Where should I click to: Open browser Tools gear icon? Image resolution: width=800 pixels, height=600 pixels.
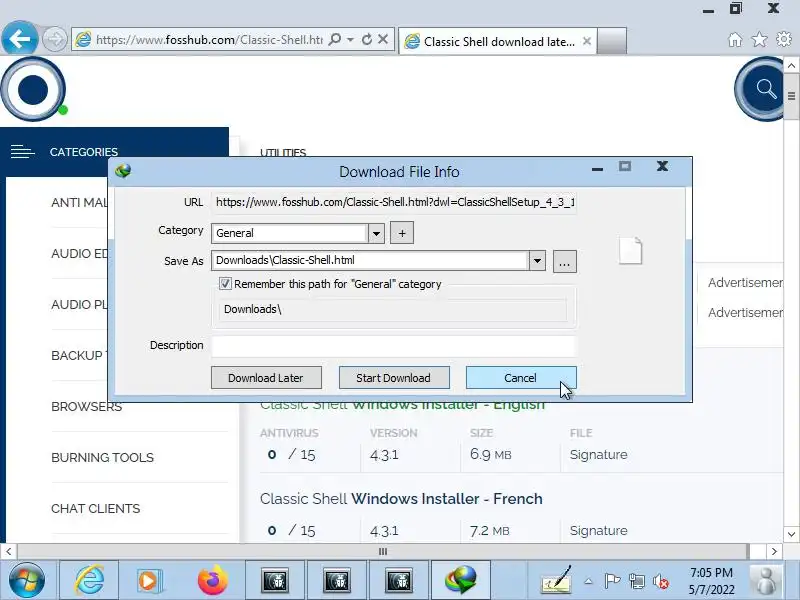coord(784,39)
